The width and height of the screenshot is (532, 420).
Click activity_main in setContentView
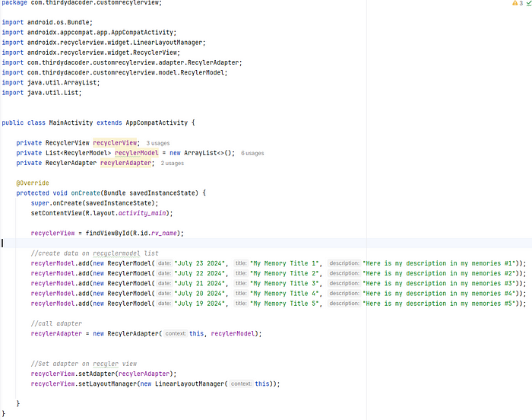tap(142, 213)
